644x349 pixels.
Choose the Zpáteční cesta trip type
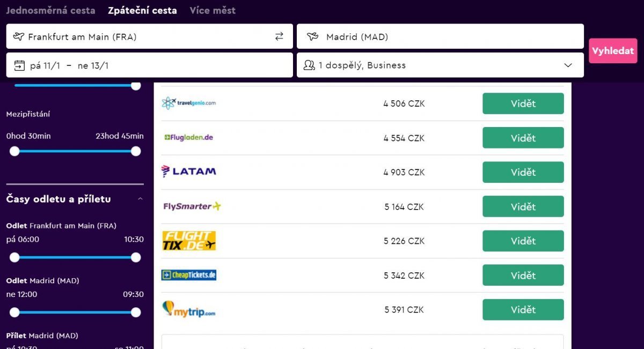[x=142, y=10]
